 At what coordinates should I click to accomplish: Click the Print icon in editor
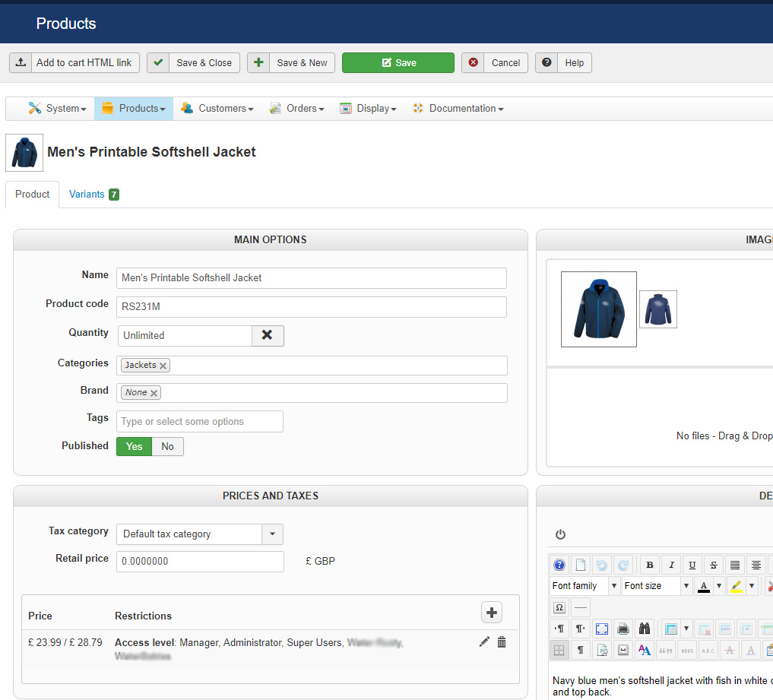tap(623, 629)
